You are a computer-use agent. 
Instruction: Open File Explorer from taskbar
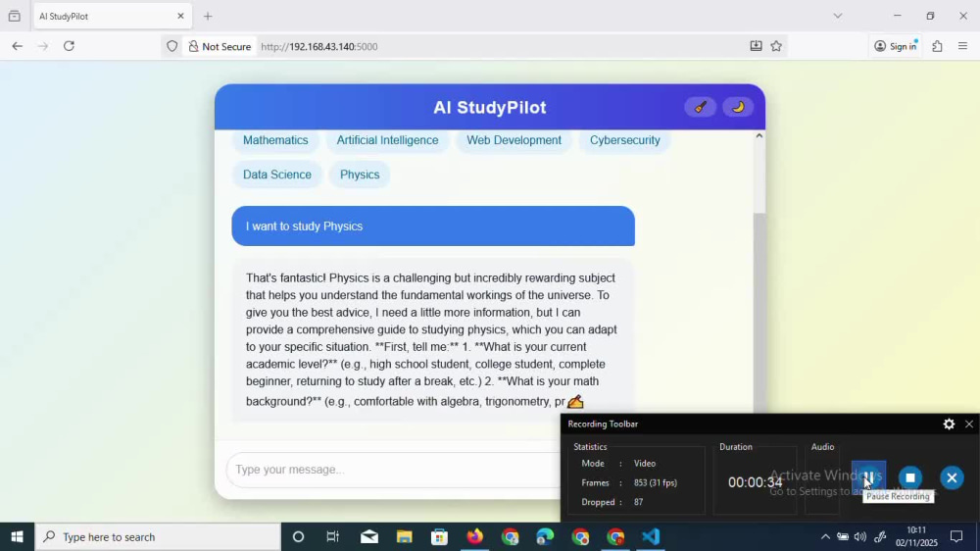(405, 536)
